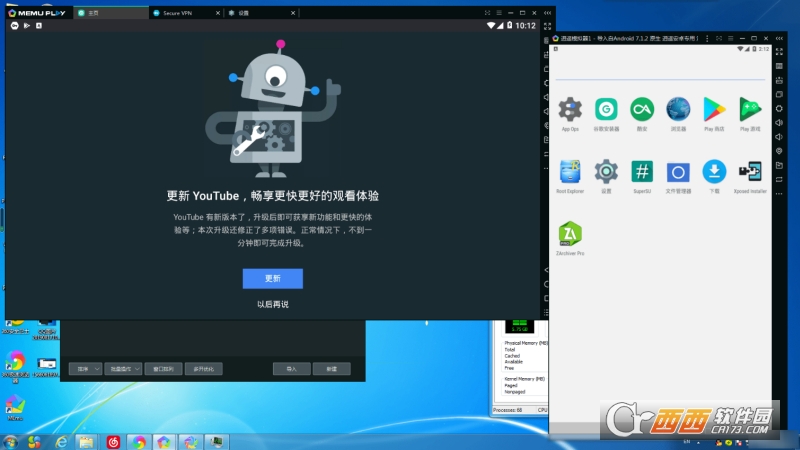Switch to the Secure VPN tab
The height and width of the screenshot is (450, 800).
click(x=186, y=13)
